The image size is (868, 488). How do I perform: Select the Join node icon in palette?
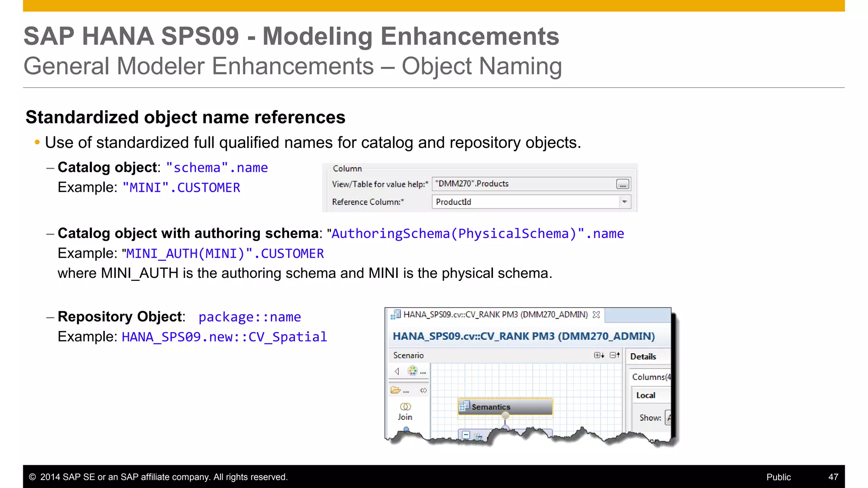405,407
